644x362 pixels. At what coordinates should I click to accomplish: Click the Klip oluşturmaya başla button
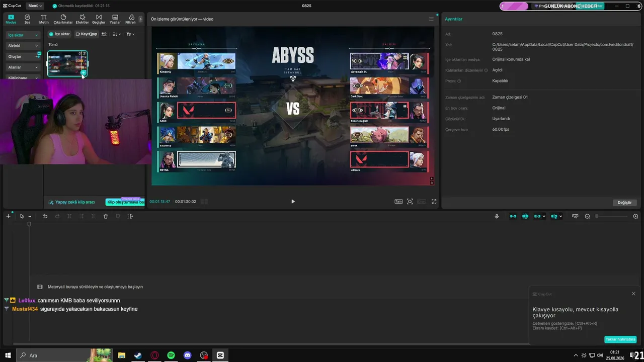(x=125, y=202)
